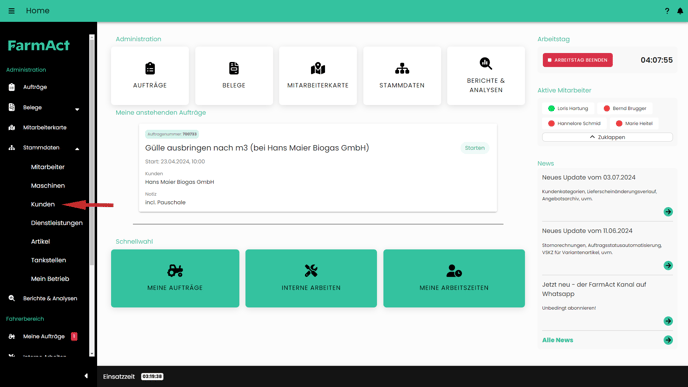The height and width of the screenshot is (387, 688).
Task: Select the Marie Heitel employee chip
Action: coord(634,123)
